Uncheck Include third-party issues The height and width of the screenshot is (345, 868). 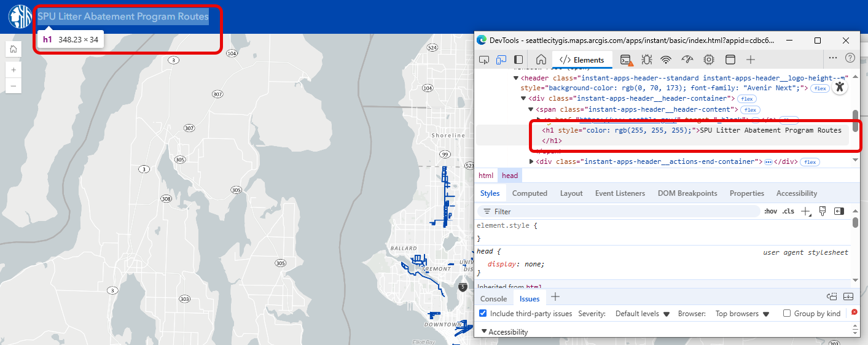pyautogui.click(x=483, y=314)
